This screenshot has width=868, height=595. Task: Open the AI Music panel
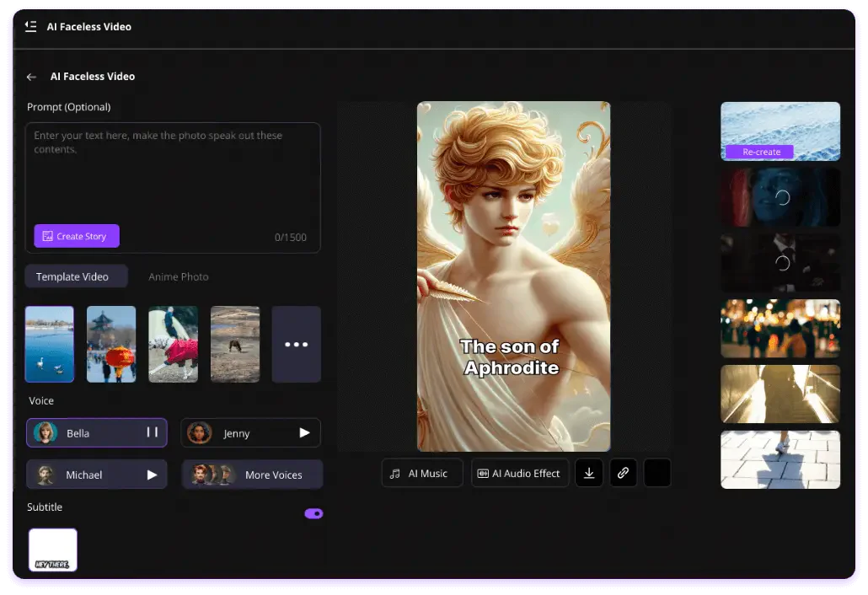tap(421, 473)
